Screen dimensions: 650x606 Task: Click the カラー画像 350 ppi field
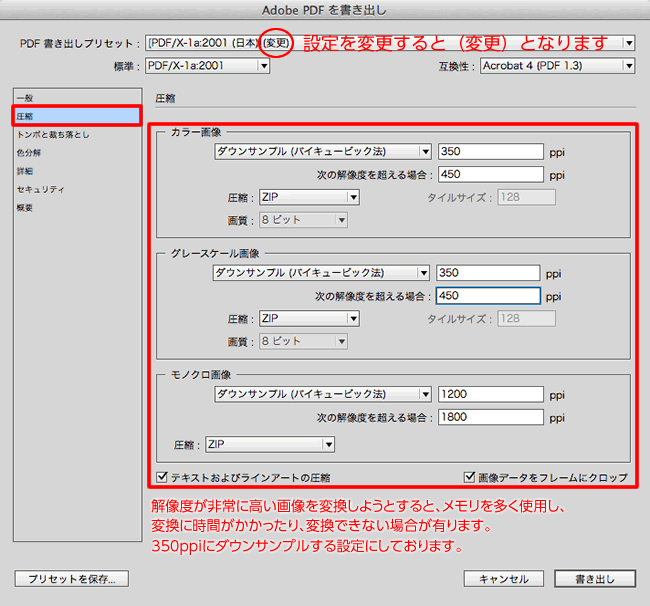491,152
